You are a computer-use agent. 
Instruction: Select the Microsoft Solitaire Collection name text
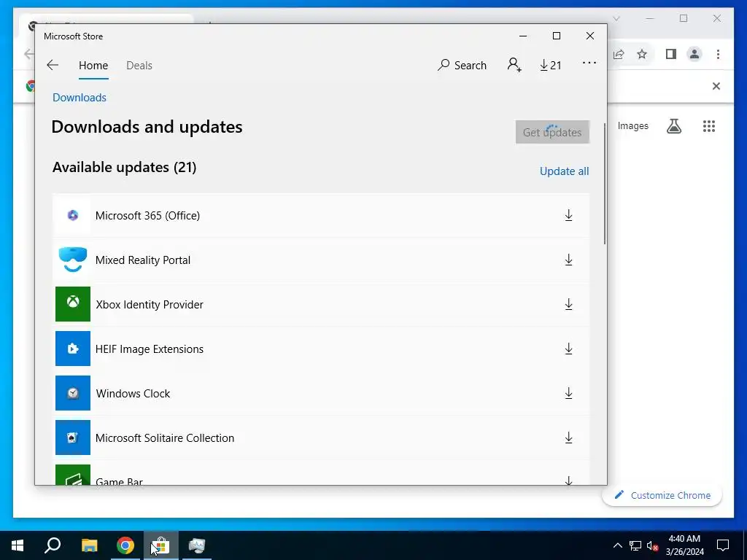pyautogui.click(x=165, y=438)
